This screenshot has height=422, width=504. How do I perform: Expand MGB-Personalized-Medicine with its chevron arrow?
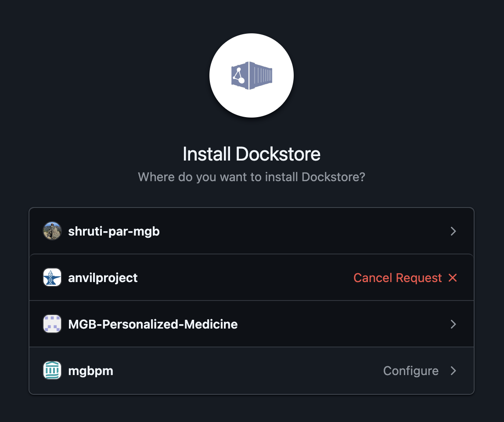coord(454,324)
